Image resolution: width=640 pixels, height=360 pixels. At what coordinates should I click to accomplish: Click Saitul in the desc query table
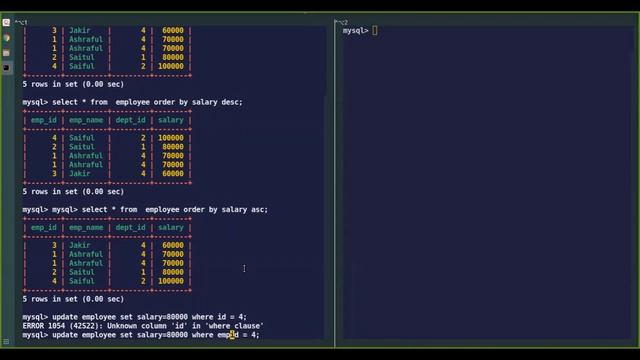(82, 147)
